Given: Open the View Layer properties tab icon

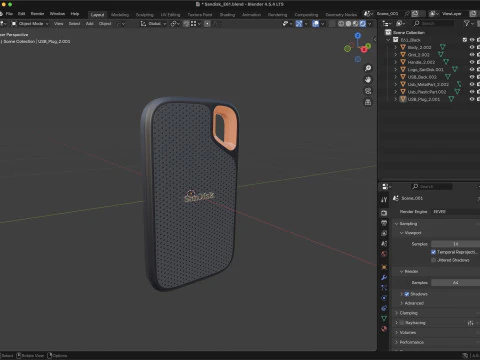Looking at the screenshot, I should click(384, 233).
